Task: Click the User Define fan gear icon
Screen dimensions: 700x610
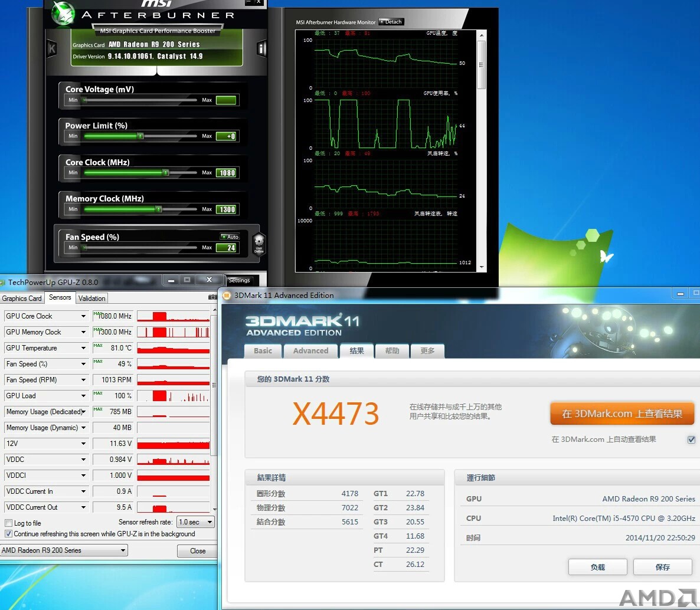Action: 259,244
